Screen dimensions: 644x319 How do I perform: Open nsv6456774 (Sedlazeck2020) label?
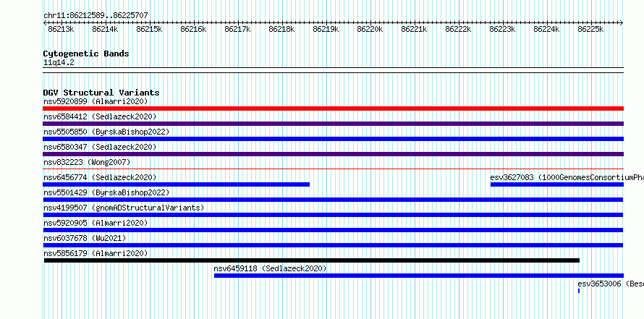tap(100, 177)
